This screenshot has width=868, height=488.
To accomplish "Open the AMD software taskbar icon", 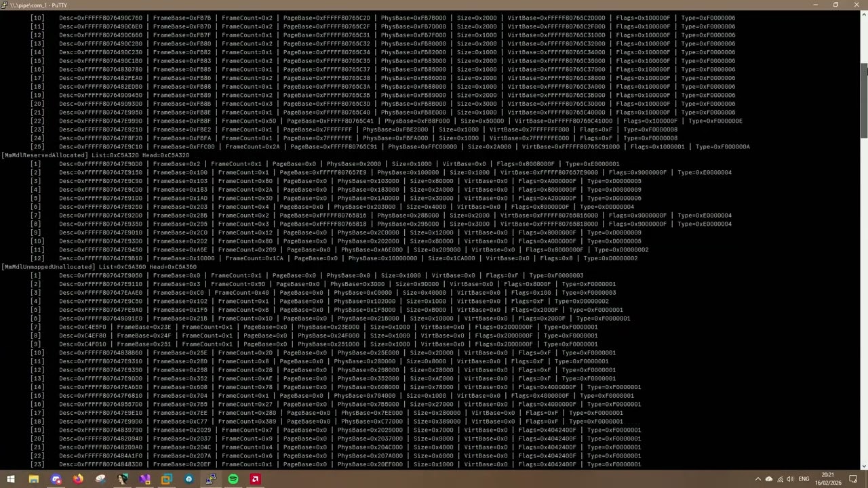I will click(x=255, y=479).
